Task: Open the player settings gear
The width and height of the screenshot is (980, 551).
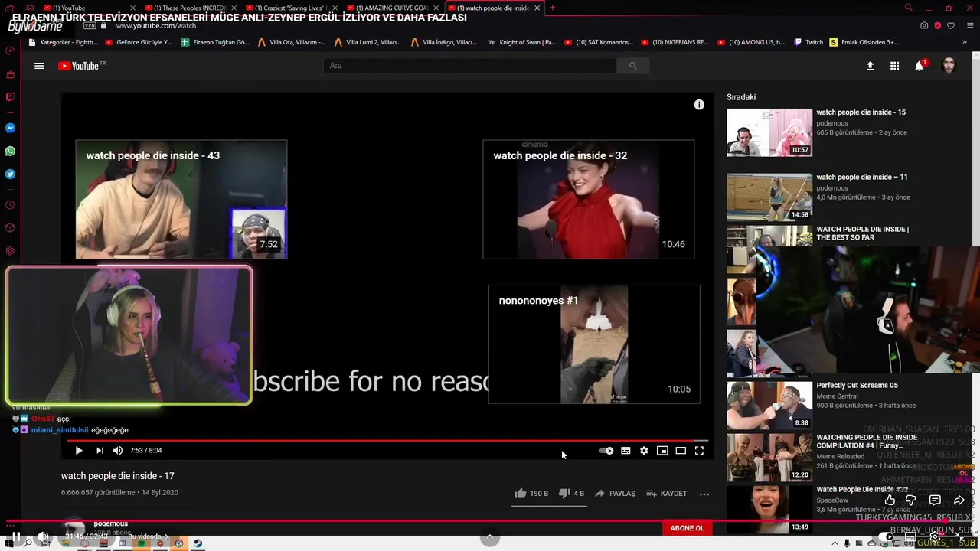Action: coord(644,451)
